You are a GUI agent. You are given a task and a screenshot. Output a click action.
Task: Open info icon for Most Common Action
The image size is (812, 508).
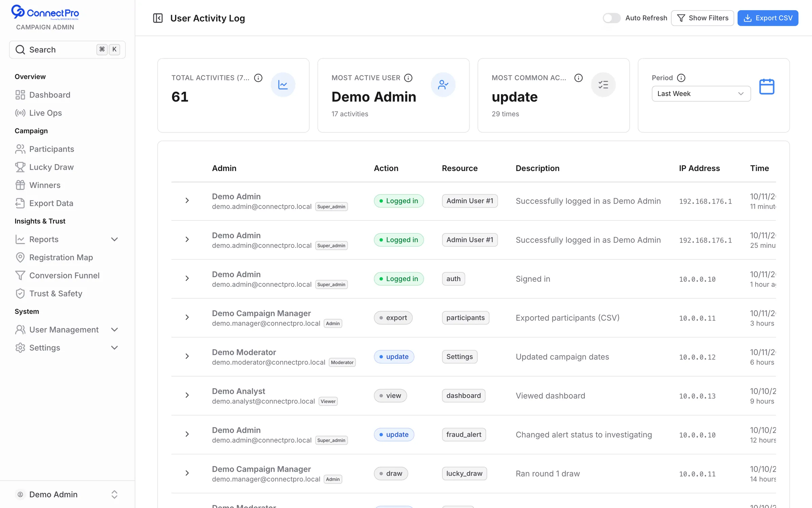[579, 78]
